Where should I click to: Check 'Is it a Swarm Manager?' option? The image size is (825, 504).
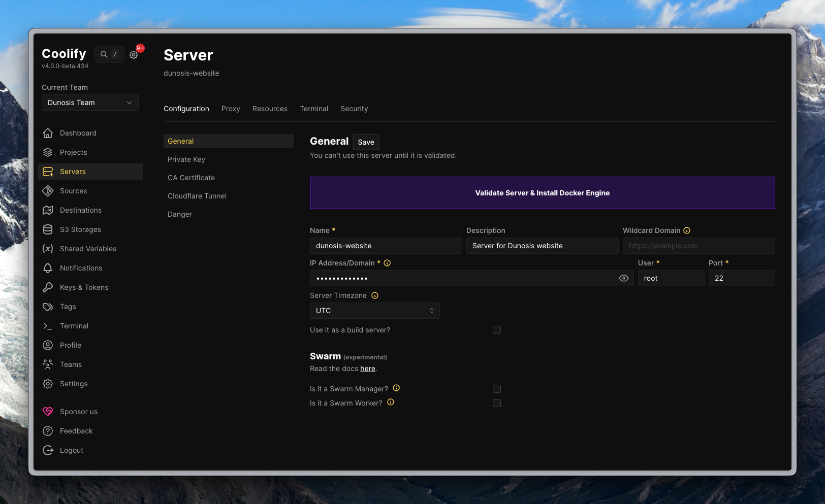[497, 389]
